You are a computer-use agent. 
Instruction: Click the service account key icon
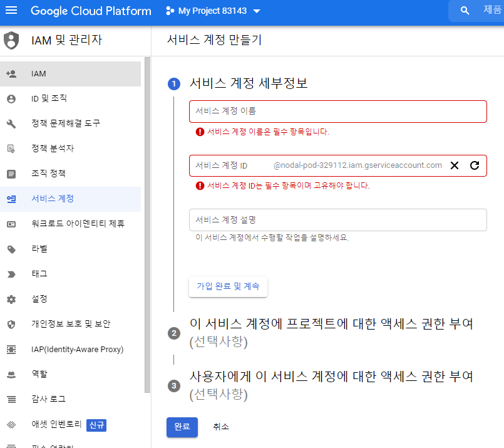(x=11, y=199)
